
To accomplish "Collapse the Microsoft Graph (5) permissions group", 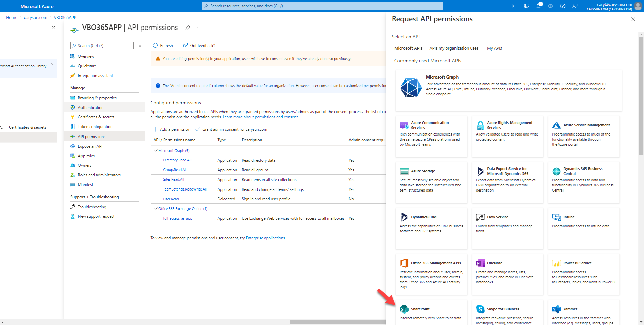I will pyautogui.click(x=156, y=151).
